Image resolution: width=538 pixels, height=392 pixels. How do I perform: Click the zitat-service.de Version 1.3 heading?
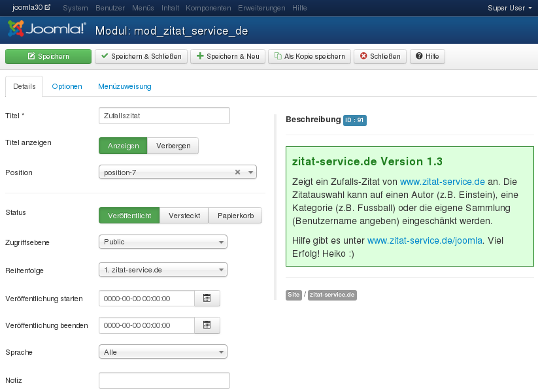pos(367,161)
